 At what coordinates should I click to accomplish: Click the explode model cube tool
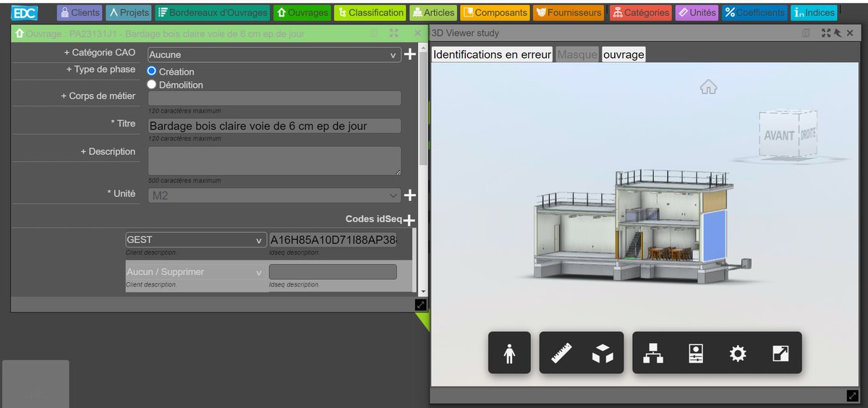(x=603, y=353)
